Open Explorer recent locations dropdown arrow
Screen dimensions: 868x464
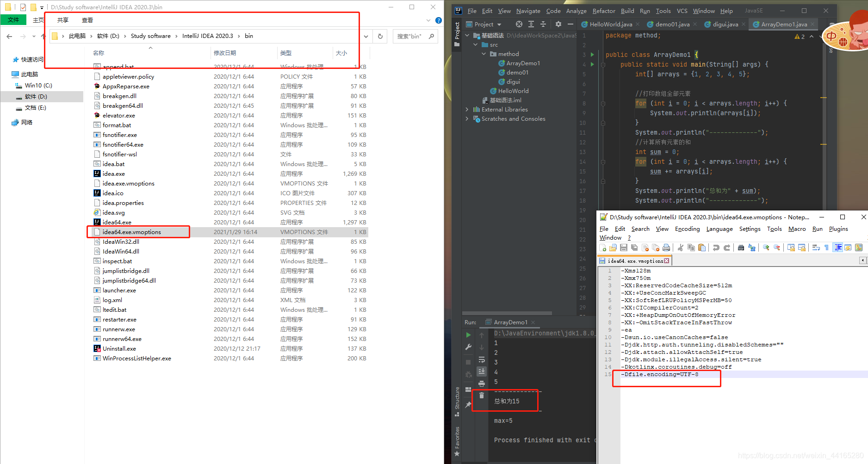click(x=34, y=36)
